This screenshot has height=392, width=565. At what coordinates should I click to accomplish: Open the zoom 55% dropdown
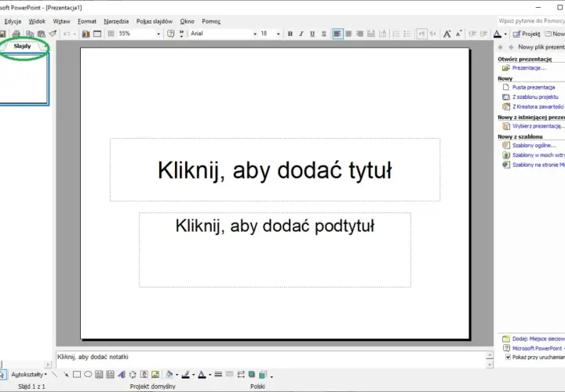[x=159, y=34]
